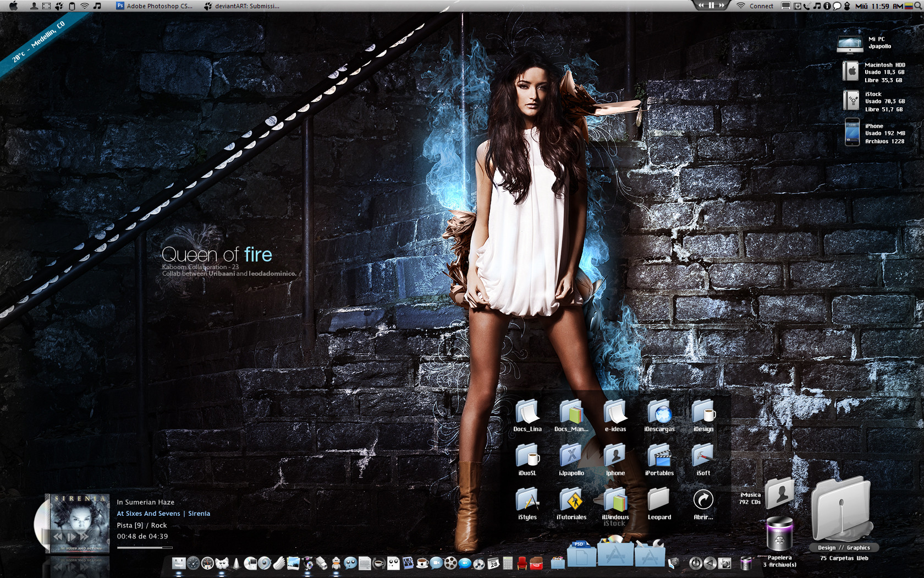Open the Design // Graphics folder
Viewport: 924px width, 578px height.
point(842,509)
